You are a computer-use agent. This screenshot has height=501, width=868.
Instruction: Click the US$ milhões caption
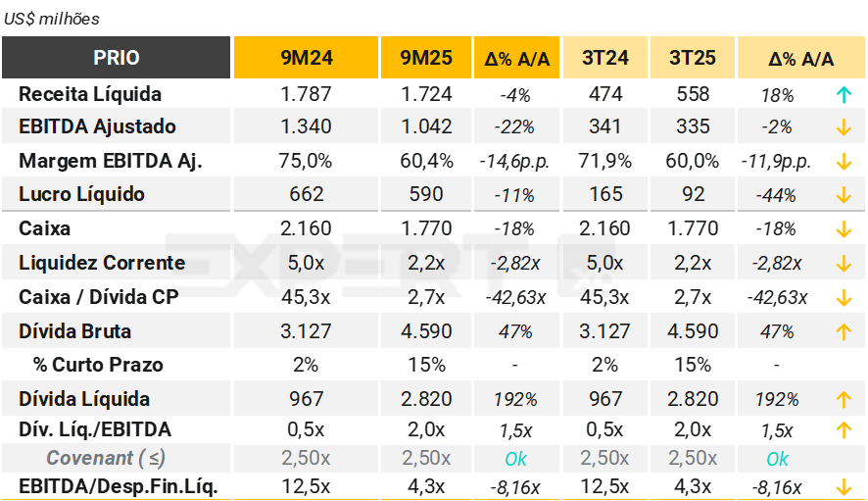point(52,19)
